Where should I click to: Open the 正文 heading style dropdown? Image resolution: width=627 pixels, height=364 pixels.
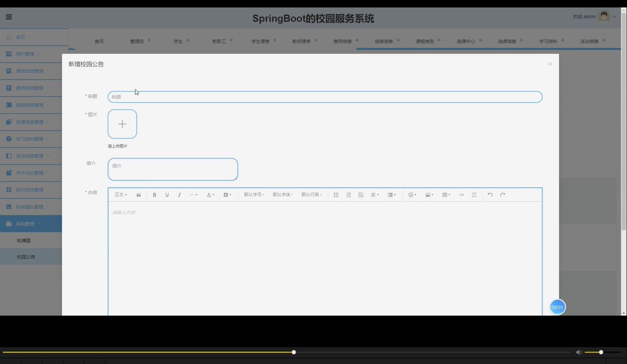point(121,195)
